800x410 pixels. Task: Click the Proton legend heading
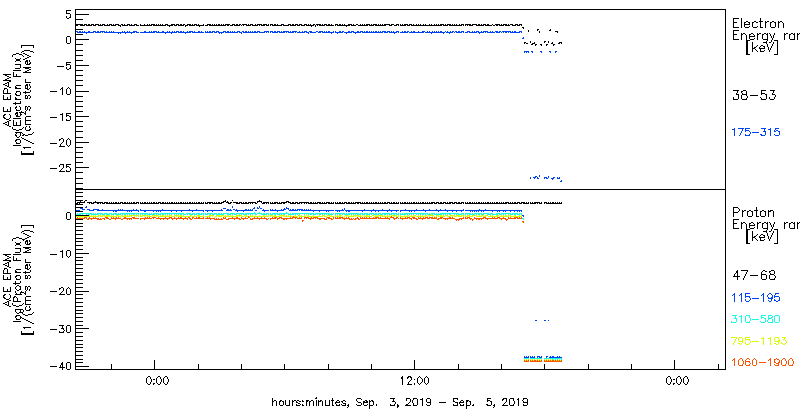(x=753, y=213)
